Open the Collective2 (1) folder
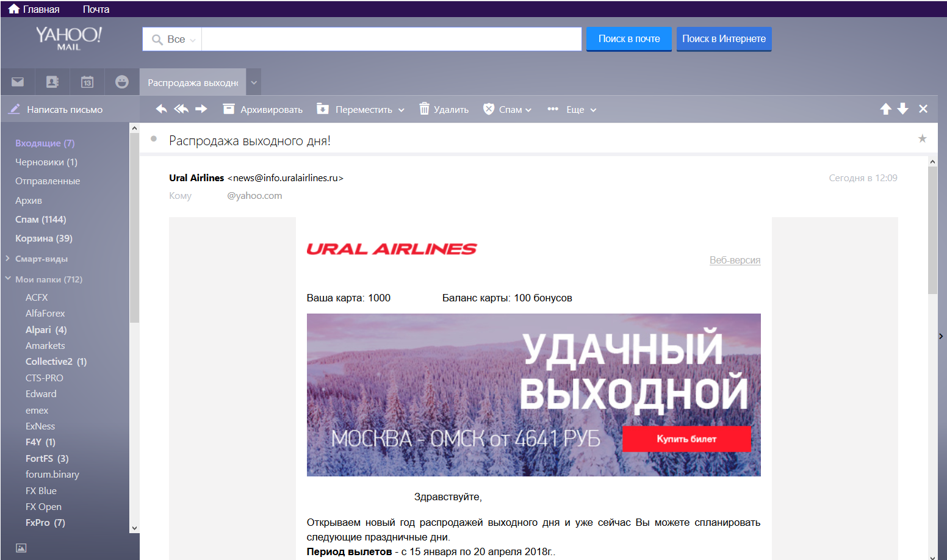 tap(56, 362)
